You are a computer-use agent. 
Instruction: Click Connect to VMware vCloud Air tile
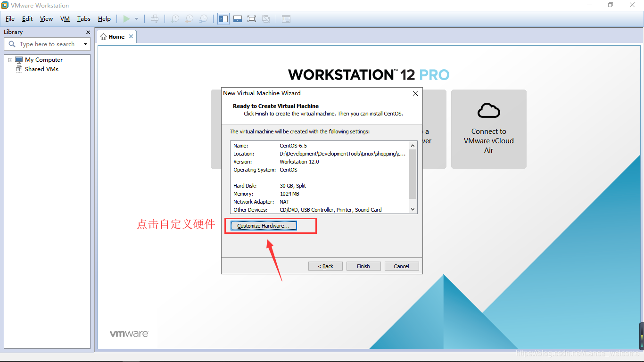[489, 129]
